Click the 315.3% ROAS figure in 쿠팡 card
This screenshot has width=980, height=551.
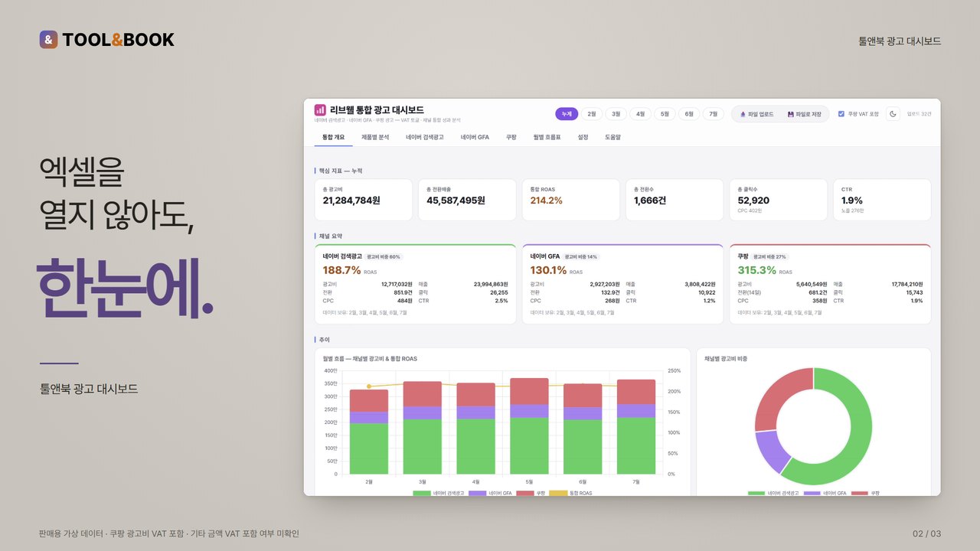(x=756, y=270)
